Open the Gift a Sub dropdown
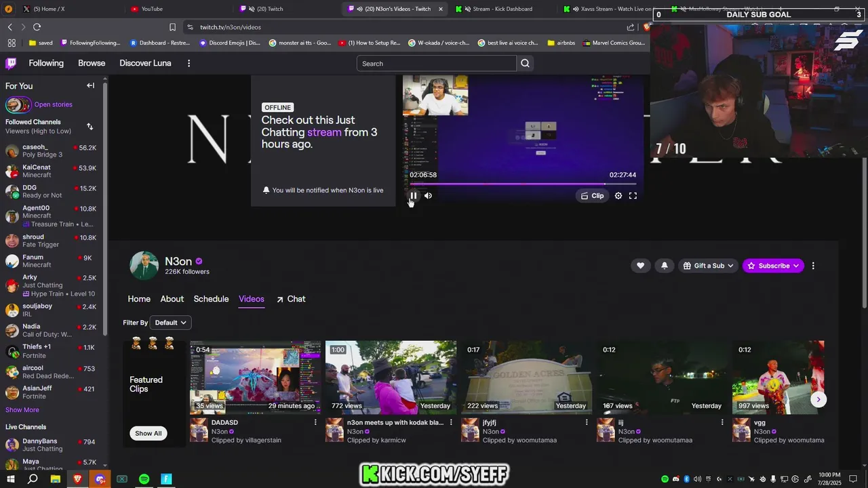Screen dimensions: 868x488 tap(708, 266)
